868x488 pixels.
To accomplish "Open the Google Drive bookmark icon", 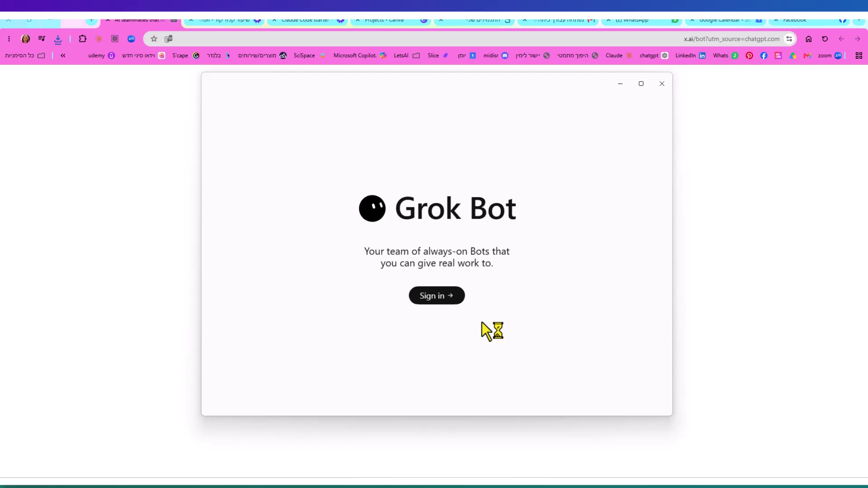I will 793,56.
